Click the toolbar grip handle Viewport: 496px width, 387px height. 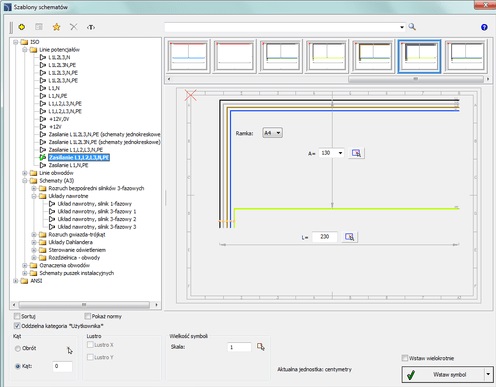coord(11,27)
